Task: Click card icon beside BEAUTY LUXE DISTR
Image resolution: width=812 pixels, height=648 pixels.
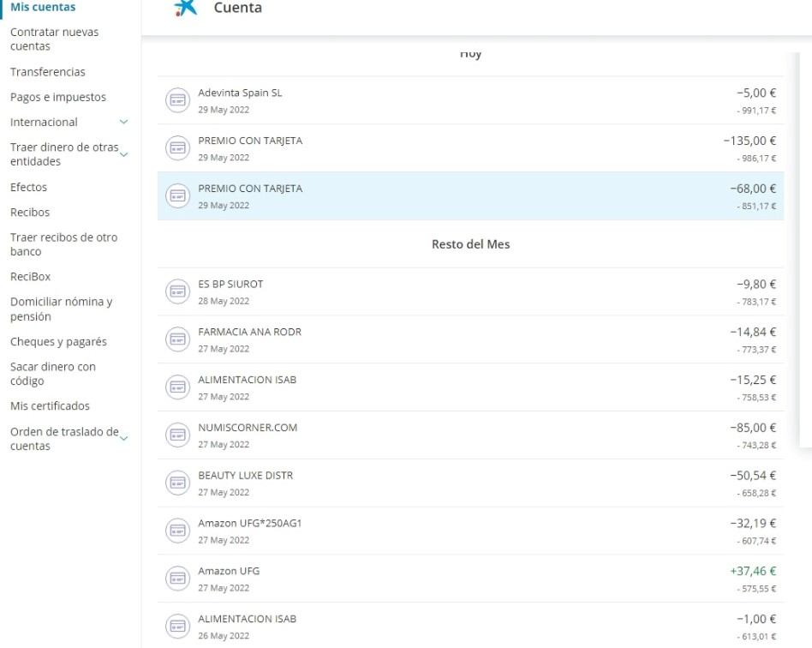Action: click(177, 483)
